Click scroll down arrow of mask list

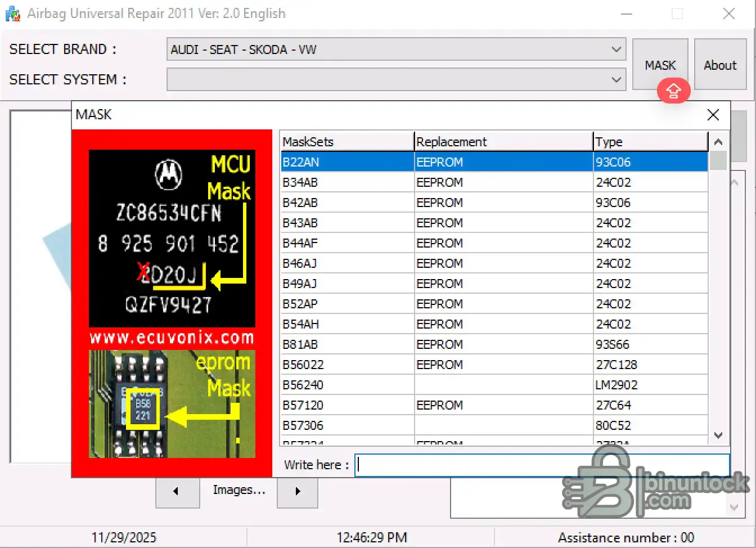coord(718,435)
